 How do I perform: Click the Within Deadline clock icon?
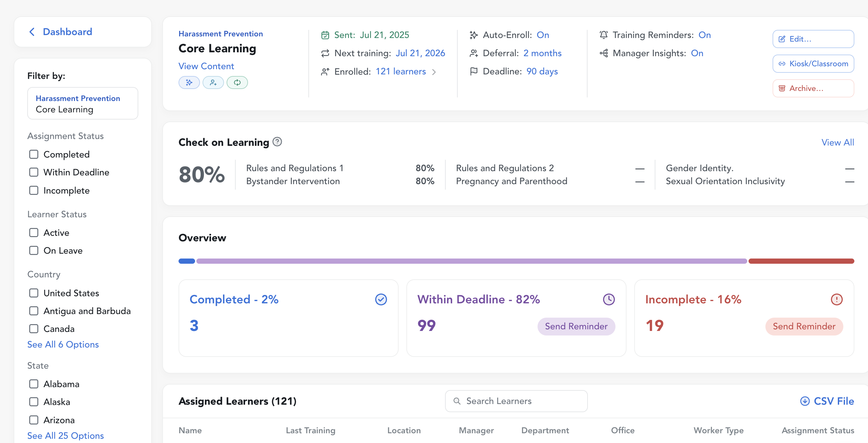(609, 299)
